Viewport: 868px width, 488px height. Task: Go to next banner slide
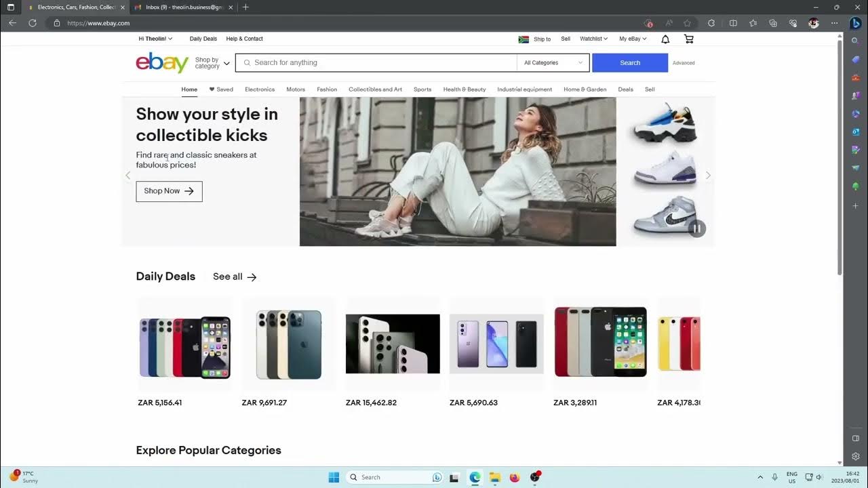[x=708, y=176]
